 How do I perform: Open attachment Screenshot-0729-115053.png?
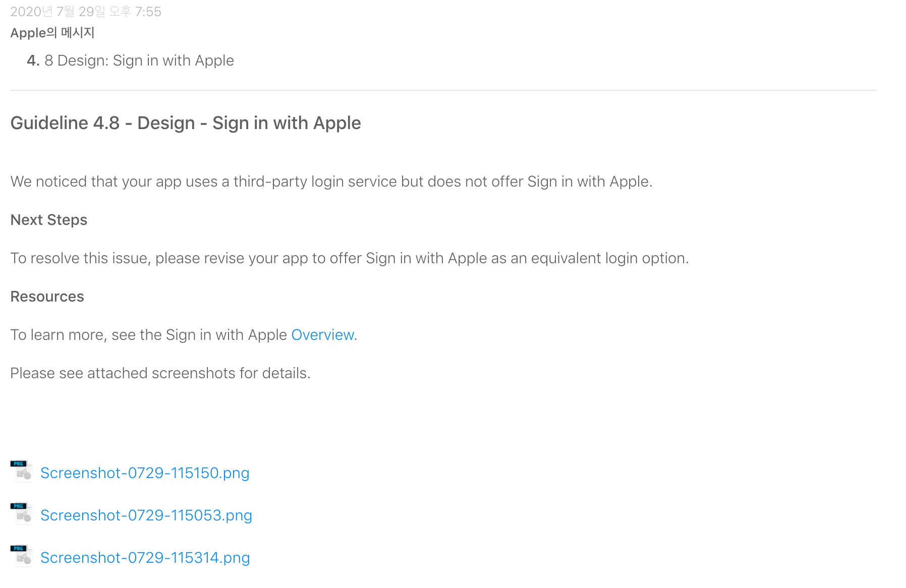[x=146, y=515]
